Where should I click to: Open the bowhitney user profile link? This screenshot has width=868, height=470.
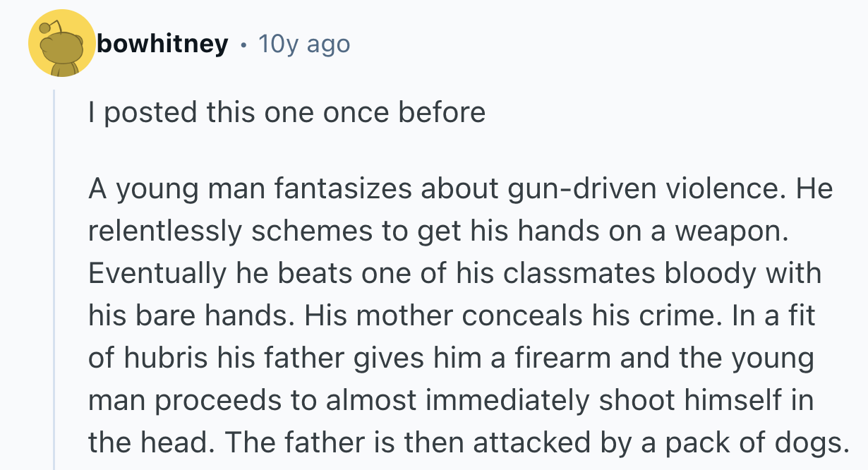tap(163, 44)
